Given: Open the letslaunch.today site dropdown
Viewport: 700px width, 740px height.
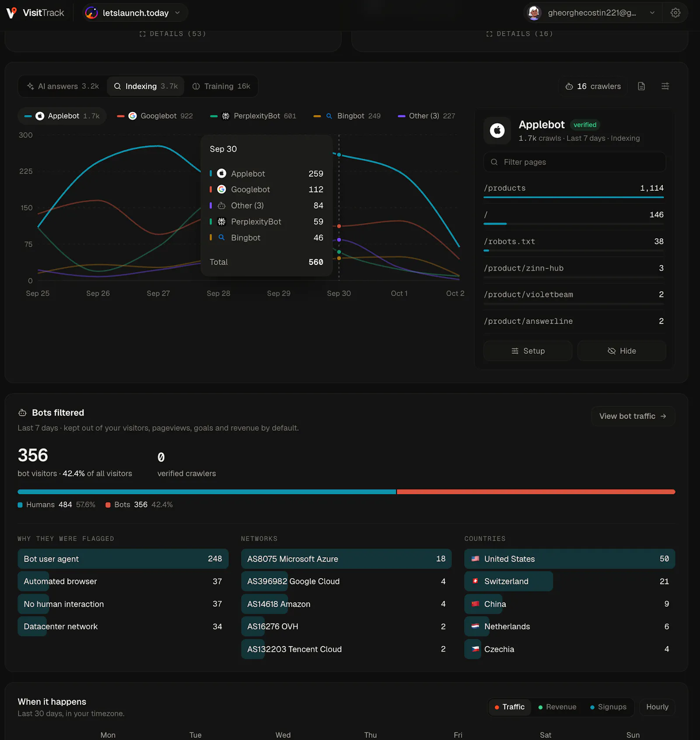Looking at the screenshot, I should [x=135, y=13].
